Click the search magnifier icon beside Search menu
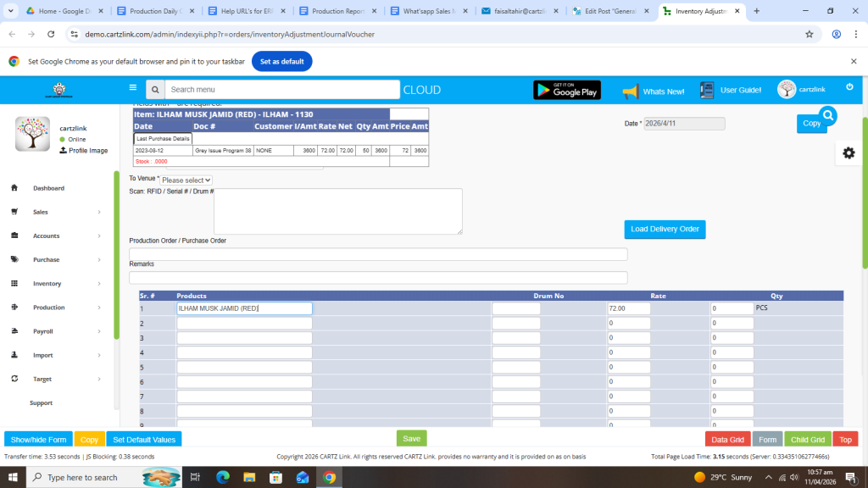868x488 pixels. (155, 90)
